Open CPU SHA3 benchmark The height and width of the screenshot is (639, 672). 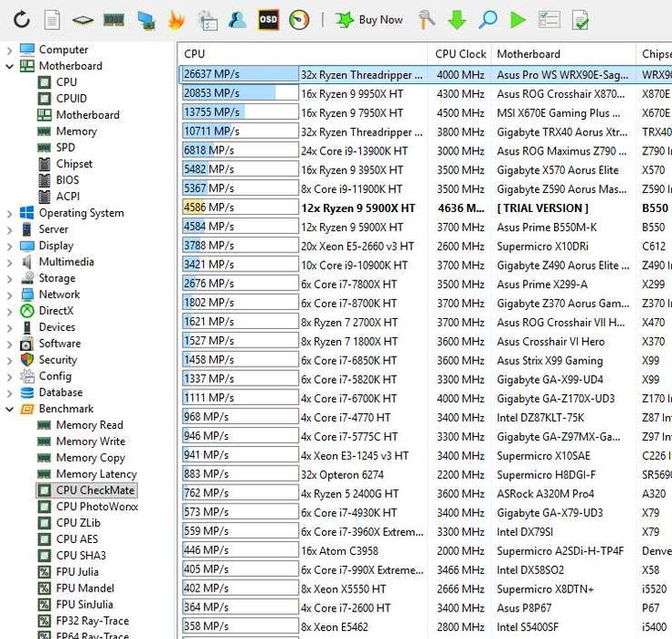pos(80,555)
